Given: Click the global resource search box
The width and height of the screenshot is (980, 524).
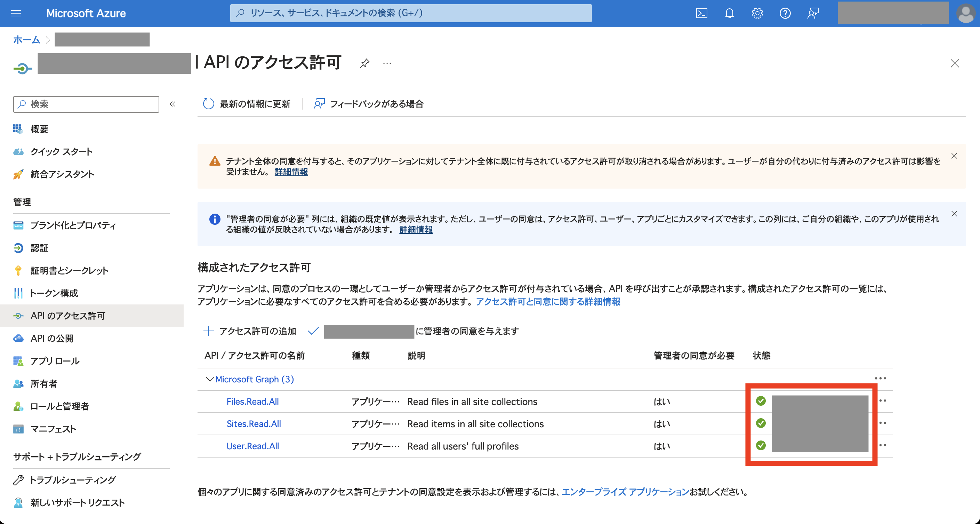Looking at the screenshot, I should pyautogui.click(x=411, y=13).
